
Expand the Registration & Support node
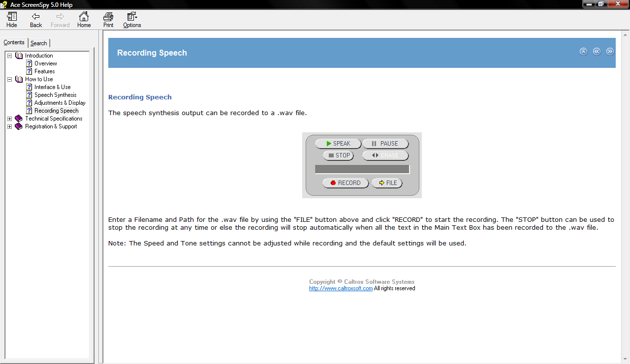pyautogui.click(x=9, y=126)
